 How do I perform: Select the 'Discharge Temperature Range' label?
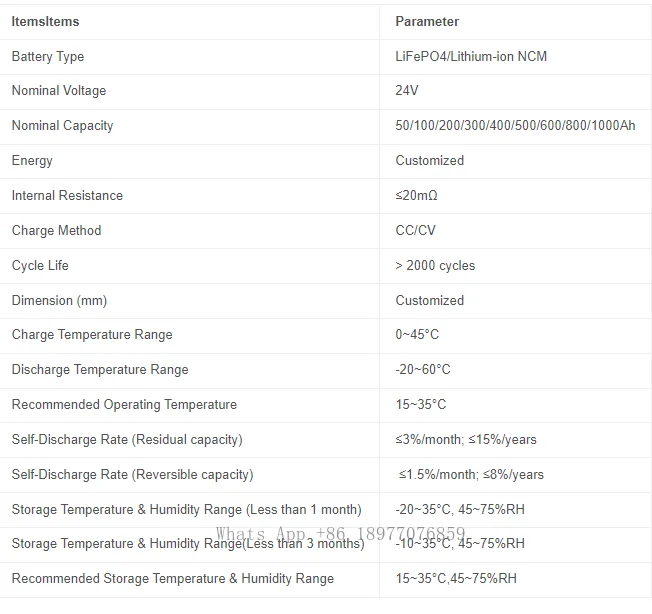[100, 369]
